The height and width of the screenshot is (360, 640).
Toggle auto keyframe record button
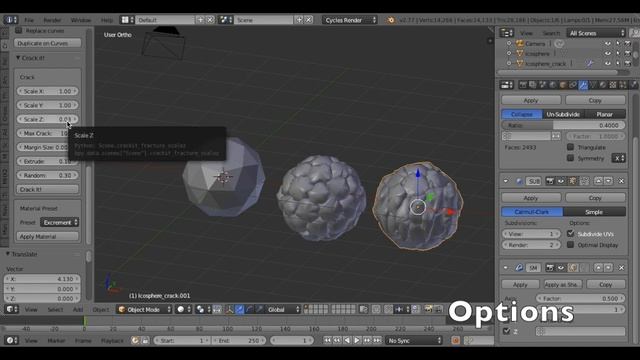coord(456,340)
